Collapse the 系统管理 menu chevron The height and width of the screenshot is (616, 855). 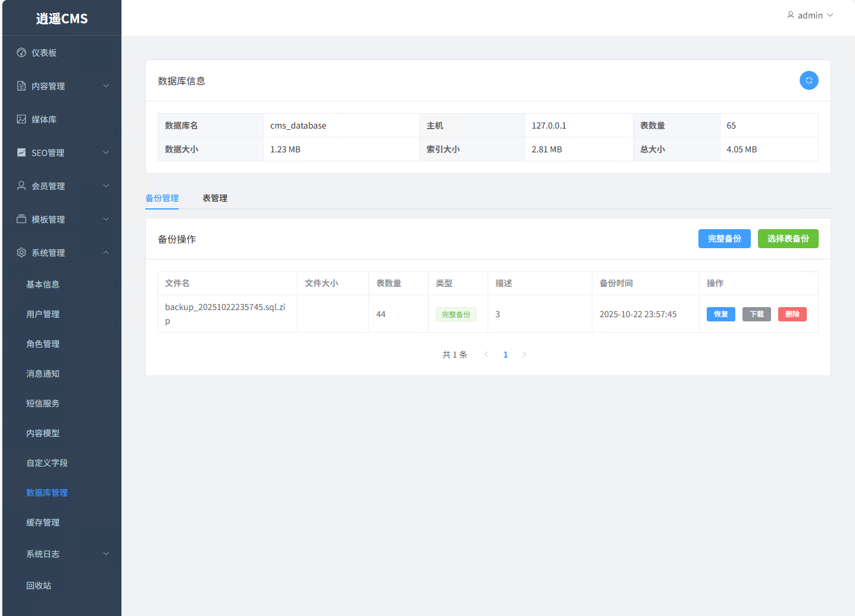[106, 252]
